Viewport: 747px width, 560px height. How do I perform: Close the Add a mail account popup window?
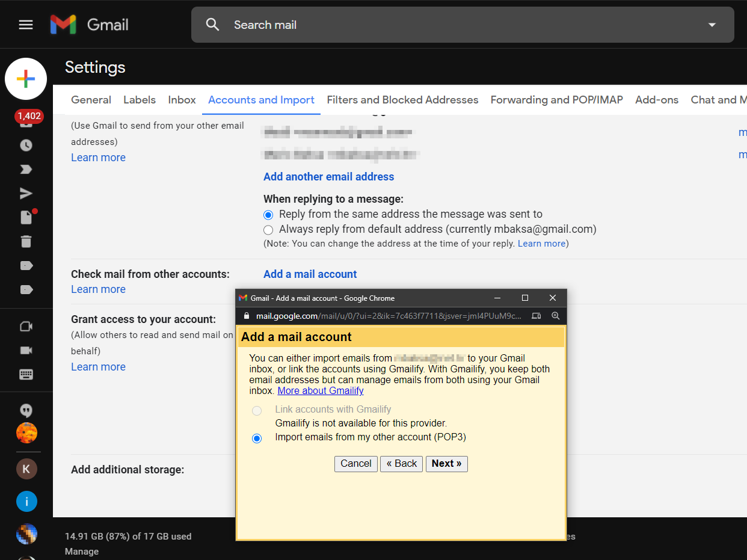[x=553, y=298]
